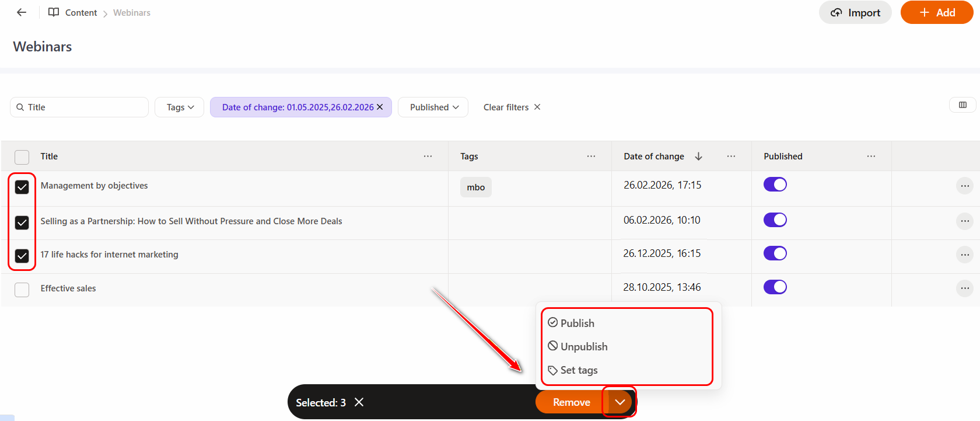980x421 pixels.
Task: Toggle Published switch for 17 life hacks
Action: [x=775, y=253]
